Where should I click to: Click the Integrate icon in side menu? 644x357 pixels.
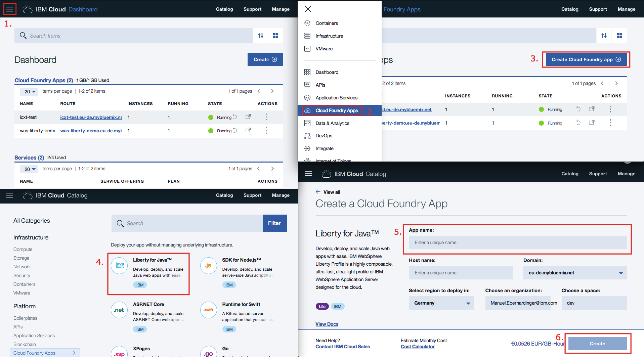pyautogui.click(x=307, y=148)
